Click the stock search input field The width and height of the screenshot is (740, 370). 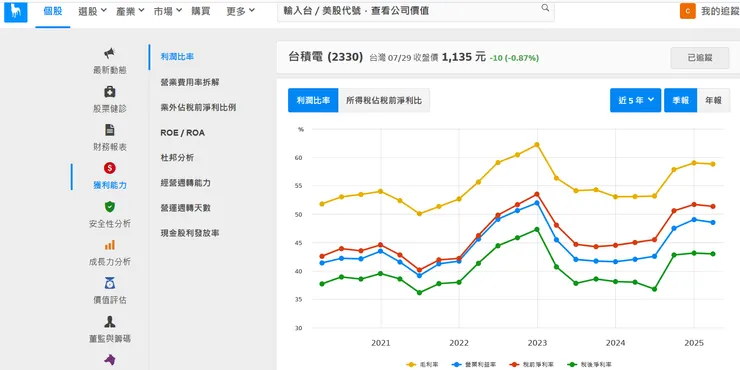(x=415, y=11)
